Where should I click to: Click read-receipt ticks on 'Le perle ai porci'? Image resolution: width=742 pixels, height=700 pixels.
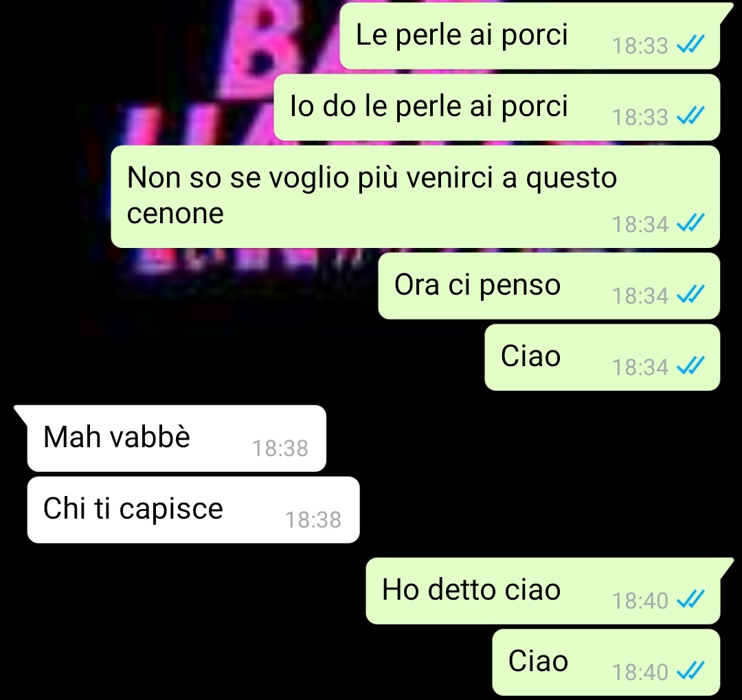tap(690, 45)
